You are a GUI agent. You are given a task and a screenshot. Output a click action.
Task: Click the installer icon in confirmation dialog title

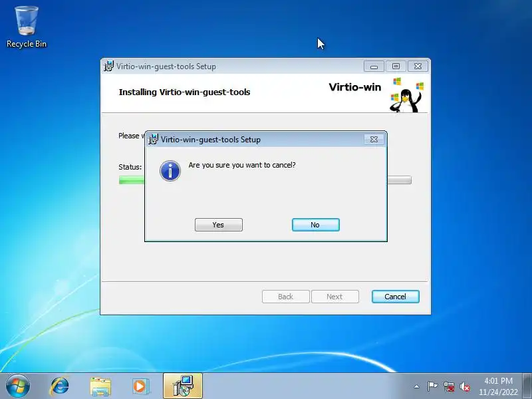click(154, 139)
